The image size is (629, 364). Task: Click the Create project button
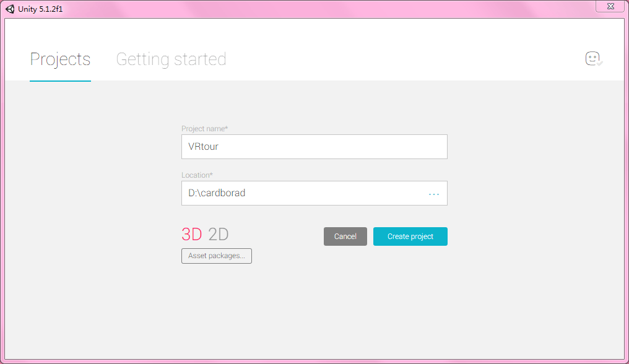[x=410, y=236]
